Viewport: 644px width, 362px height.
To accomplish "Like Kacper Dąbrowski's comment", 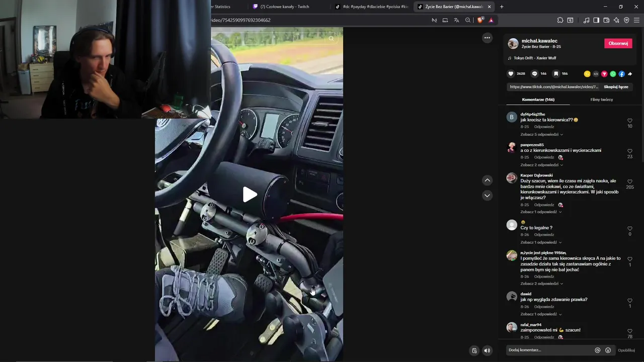I will click(x=629, y=182).
